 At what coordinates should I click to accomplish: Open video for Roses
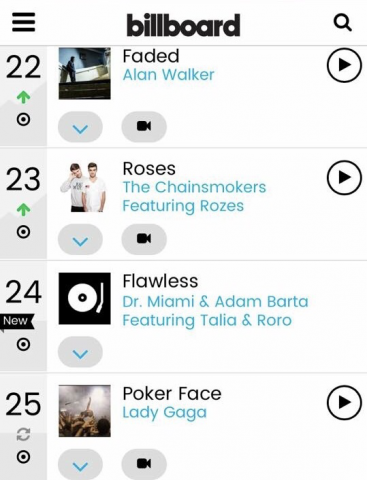tap(144, 239)
